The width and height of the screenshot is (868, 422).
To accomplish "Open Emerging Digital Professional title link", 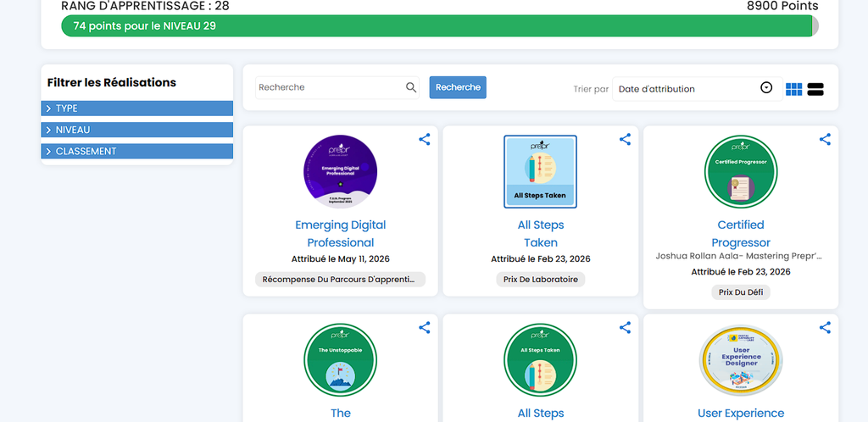I will point(341,233).
